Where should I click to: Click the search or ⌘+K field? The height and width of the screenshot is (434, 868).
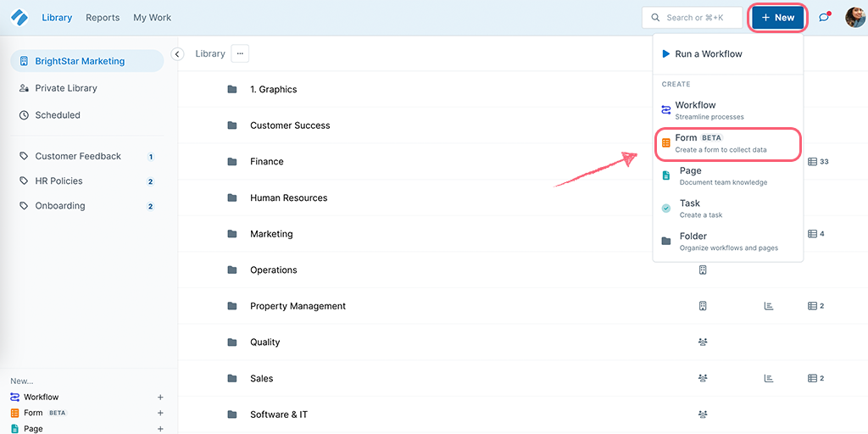pos(692,18)
